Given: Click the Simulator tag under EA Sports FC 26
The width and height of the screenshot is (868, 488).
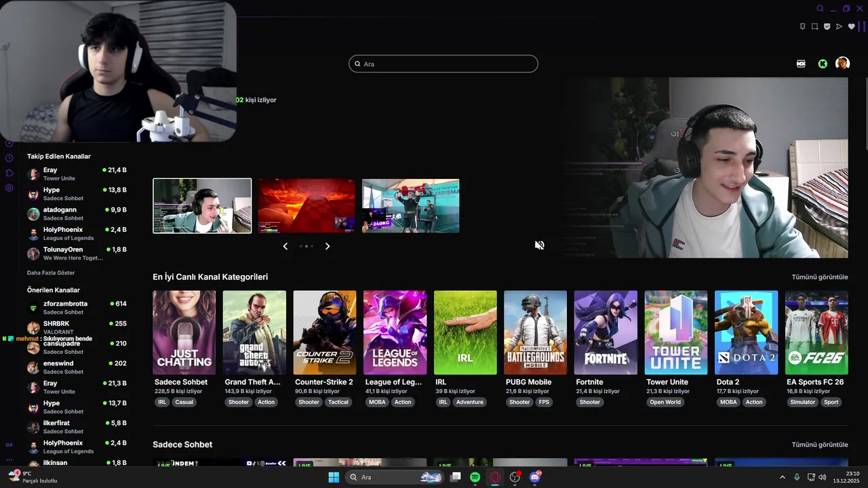Looking at the screenshot, I should (x=802, y=402).
